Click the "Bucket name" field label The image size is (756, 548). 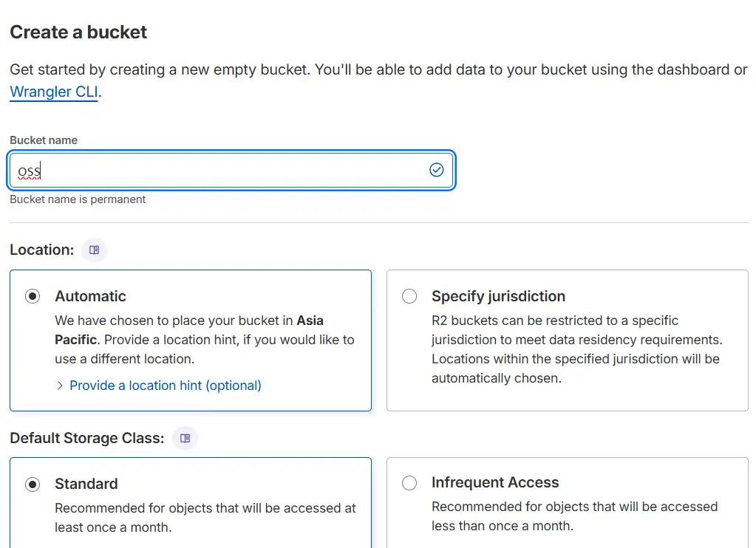pos(44,140)
